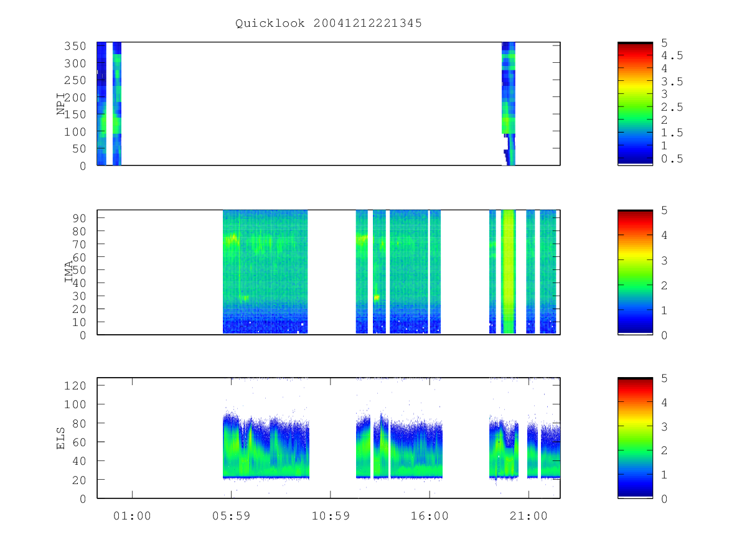This screenshot has height=560, width=747.
Task: Click the 10:59 time axis tick label
Action: click(x=330, y=516)
